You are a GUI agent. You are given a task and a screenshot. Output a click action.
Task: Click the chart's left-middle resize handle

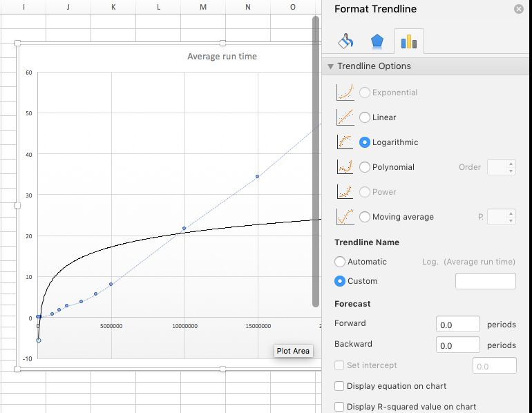click(18, 206)
